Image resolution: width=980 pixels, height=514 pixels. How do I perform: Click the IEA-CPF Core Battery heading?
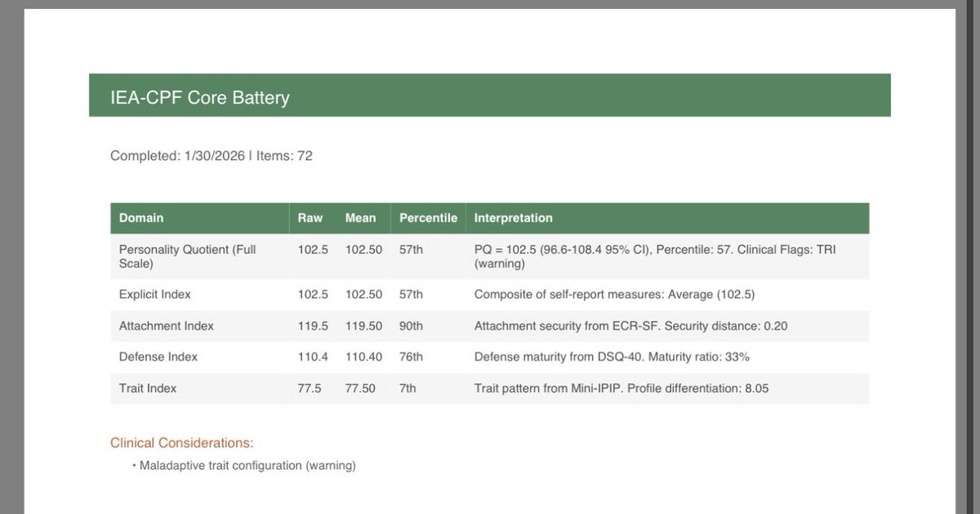click(x=200, y=98)
